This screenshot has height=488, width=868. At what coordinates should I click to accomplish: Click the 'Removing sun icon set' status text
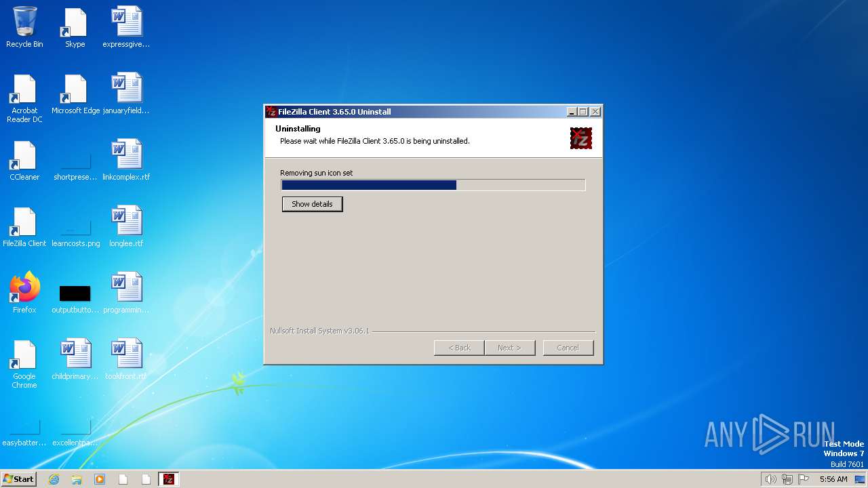tap(317, 173)
